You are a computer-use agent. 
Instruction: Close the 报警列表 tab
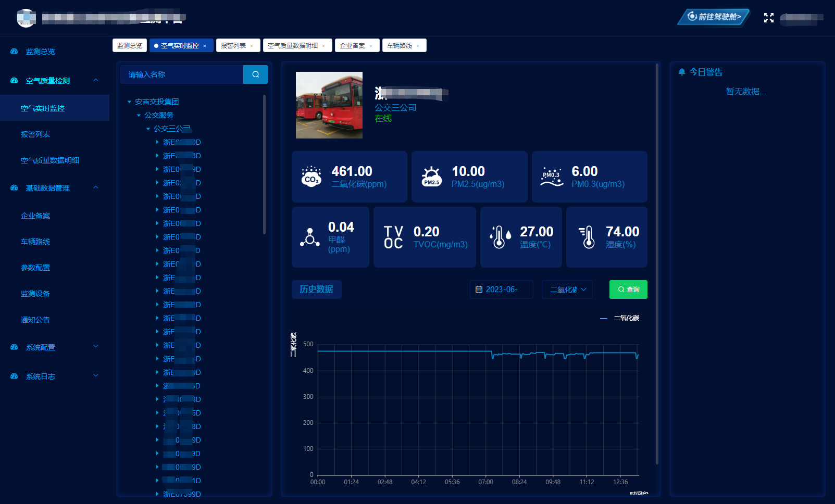[252, 46]
